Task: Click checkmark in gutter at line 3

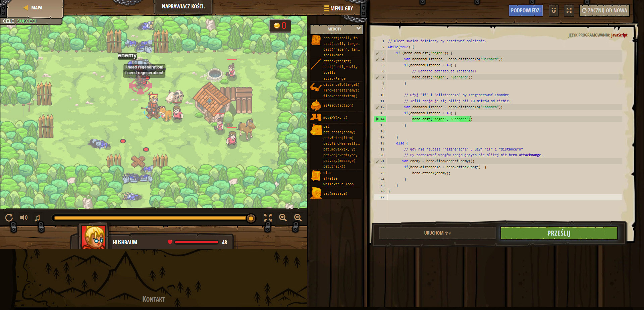Action: [x=377, y=53]
